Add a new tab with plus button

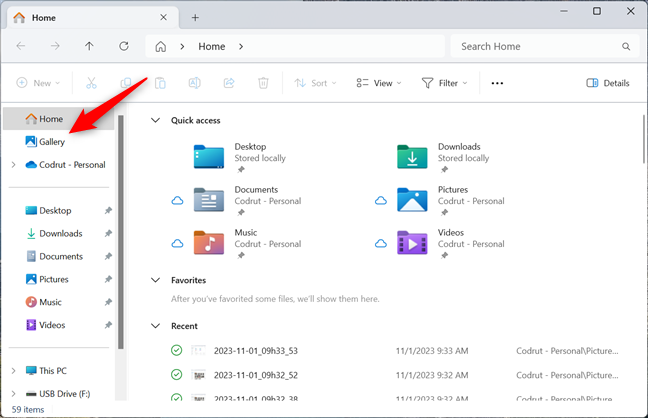point(195,17)
